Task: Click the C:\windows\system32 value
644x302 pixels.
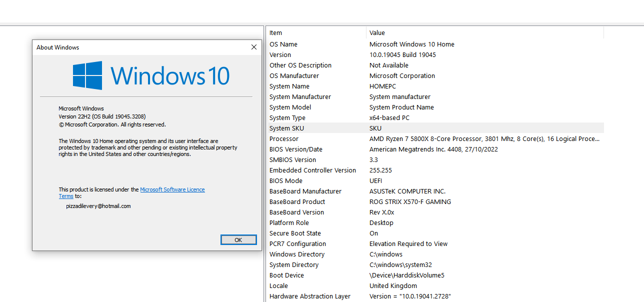Action: click(400, 265)
